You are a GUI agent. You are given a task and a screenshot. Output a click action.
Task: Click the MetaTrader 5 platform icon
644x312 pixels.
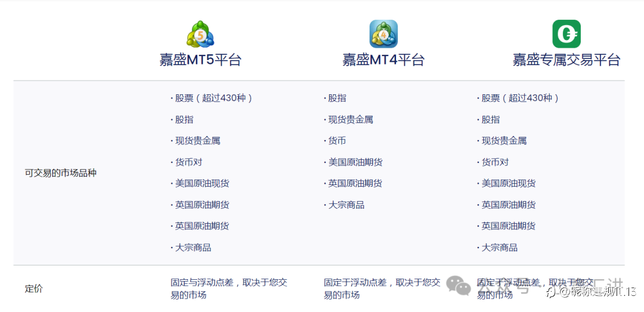[201, 34]
